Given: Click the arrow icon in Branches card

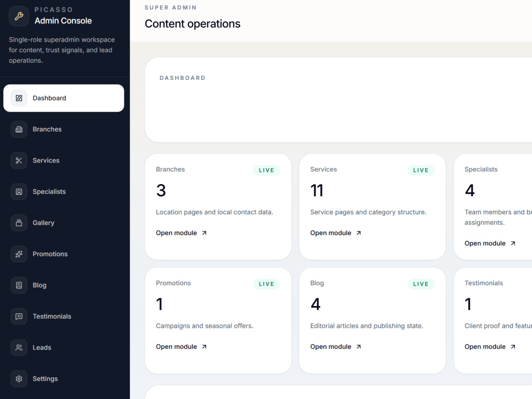Looking at the screenshot, I should pyautogui.click(x=204, y=233).
